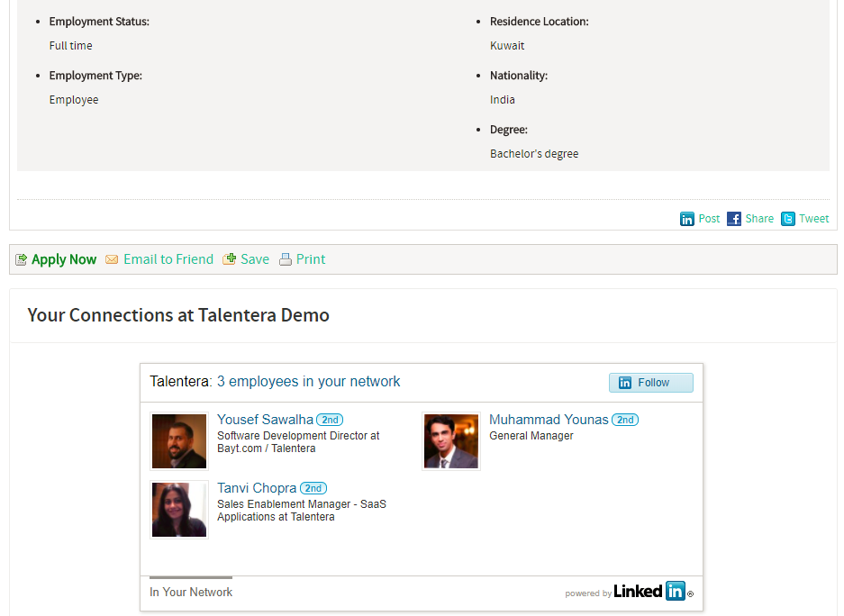Click the Residence Location label
The height and width of the screenshot is (616, 844).
click(x=540, y=22)
